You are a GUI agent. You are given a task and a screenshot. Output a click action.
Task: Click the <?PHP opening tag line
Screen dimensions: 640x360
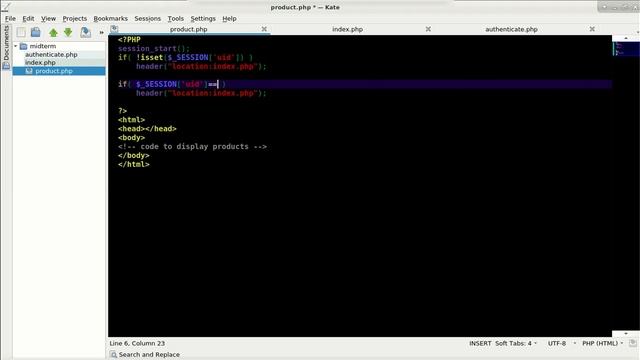(x=129, y=40)
